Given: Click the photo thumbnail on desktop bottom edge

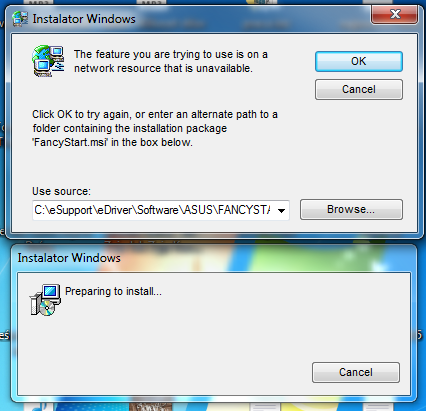Looking at the screenshot, I should 150,407.
